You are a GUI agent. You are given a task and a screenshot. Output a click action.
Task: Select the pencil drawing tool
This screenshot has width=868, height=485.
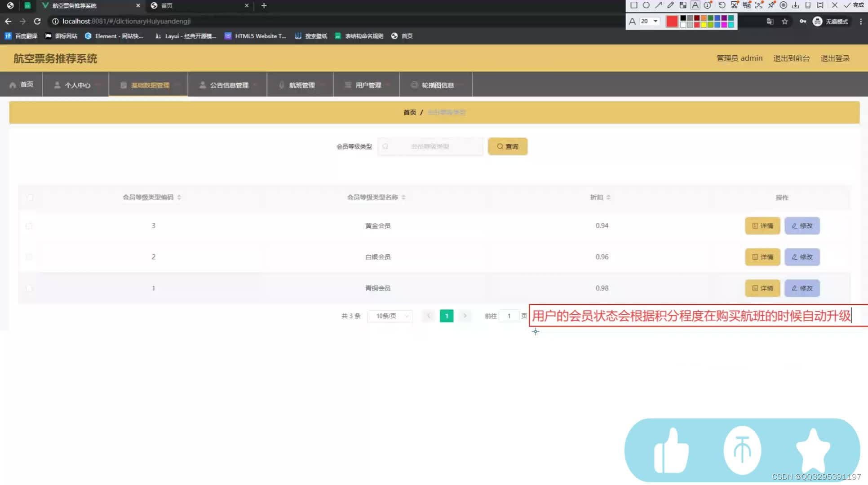point(670,5)
